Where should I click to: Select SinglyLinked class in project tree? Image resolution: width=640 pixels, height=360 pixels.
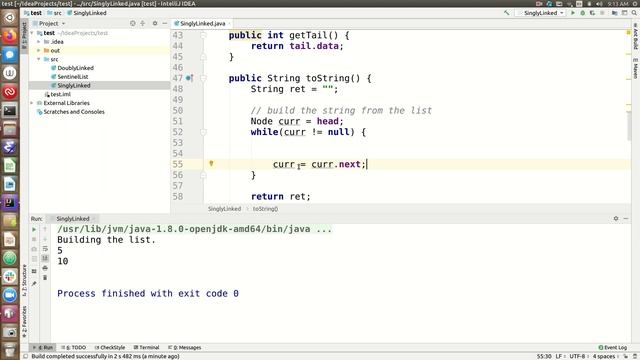tap(71, 85)
